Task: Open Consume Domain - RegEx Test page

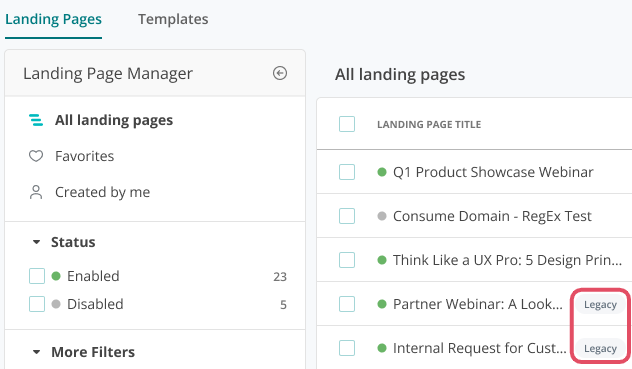Action: [492, 216]
